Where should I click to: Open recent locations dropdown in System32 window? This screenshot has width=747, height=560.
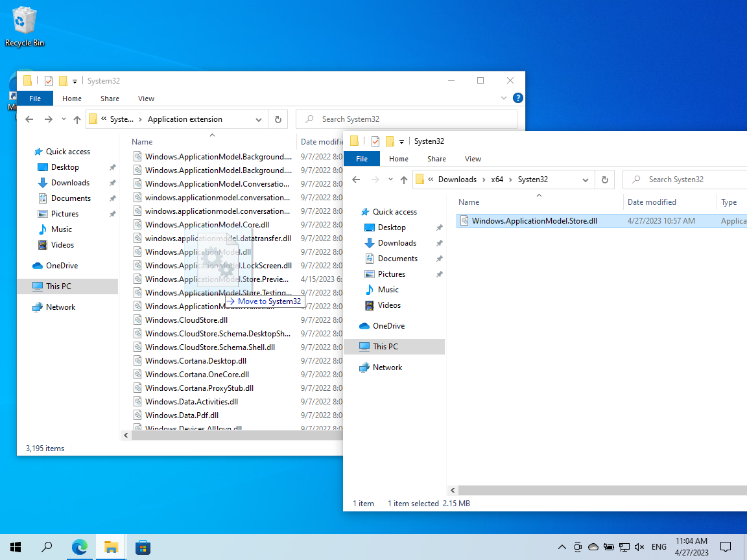pyautogui.click(x=64, y=119)
